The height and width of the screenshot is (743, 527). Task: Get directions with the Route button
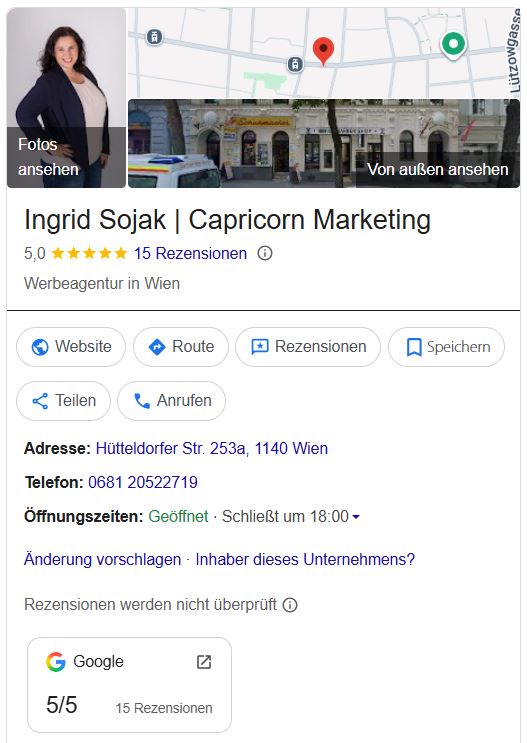181,347
